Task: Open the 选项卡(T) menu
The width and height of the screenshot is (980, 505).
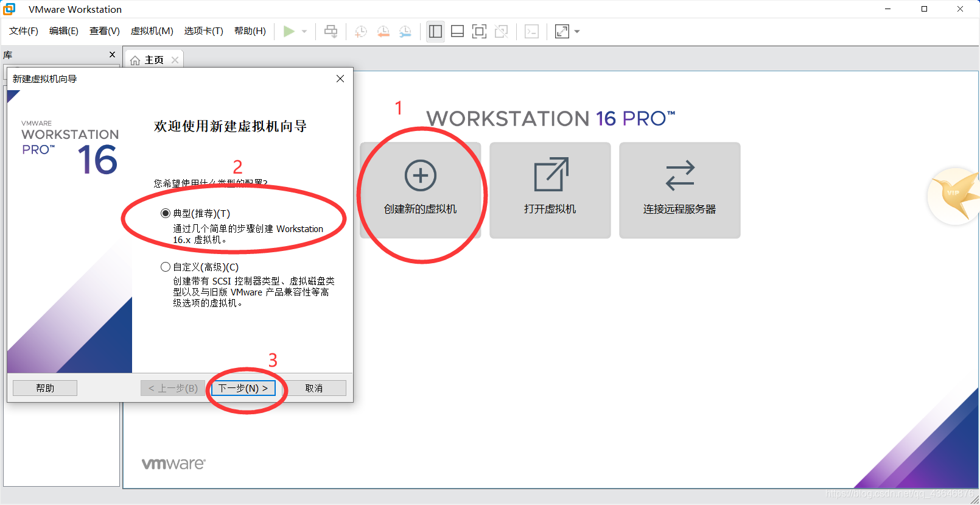Action: pos(204,31)
